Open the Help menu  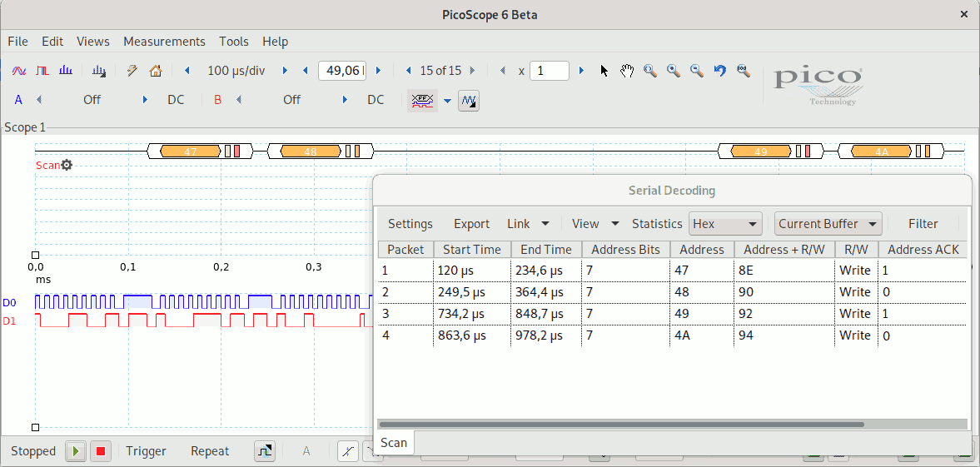pyautogui.click(x=275, y=42)
